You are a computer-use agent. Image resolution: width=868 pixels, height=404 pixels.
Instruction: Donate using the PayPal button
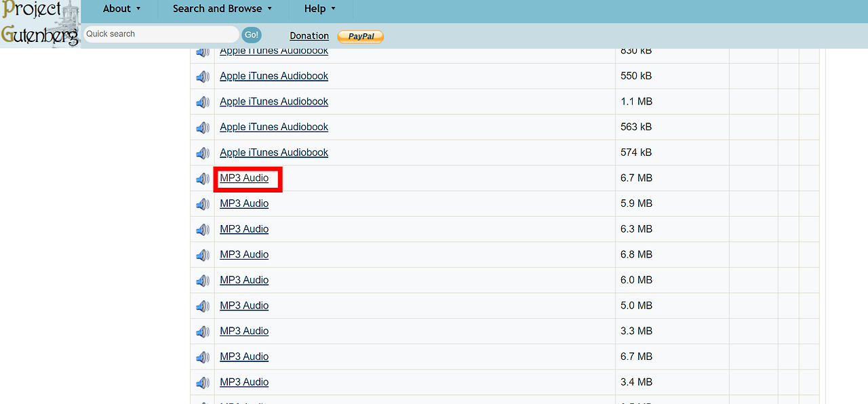click(360, 36)
